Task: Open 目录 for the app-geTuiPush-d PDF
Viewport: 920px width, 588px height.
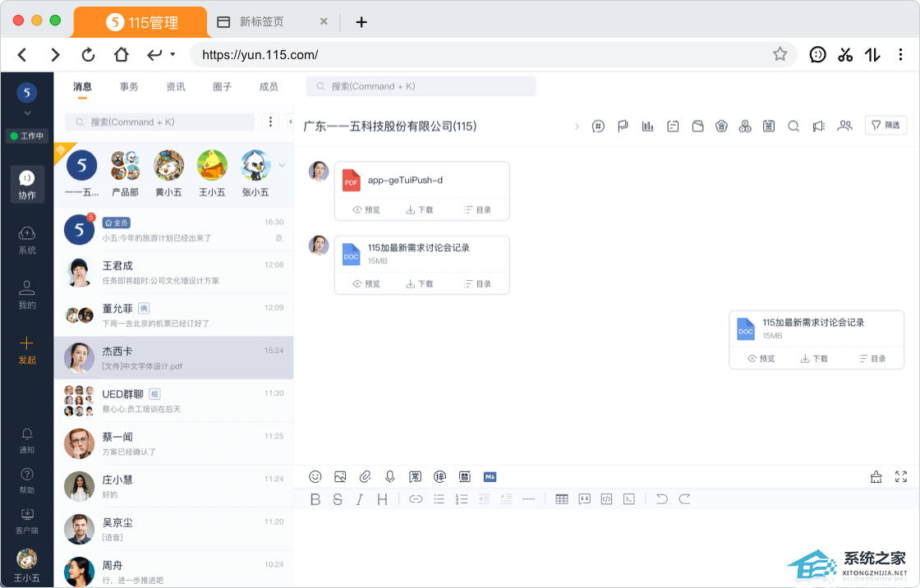Action: (x=477, y=209)
